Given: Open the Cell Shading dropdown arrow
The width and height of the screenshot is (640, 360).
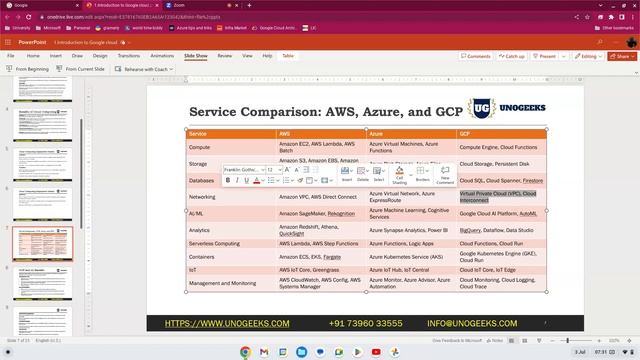Looking at the screenshot, I should (410, 176).
